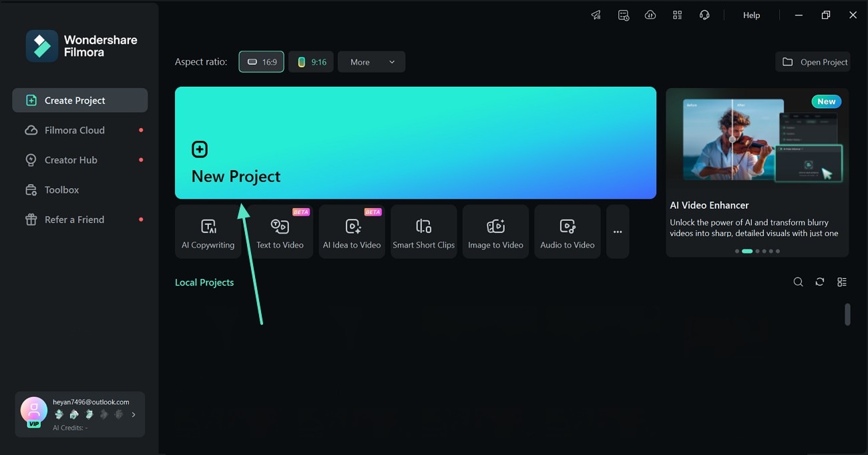Select Create Project in sidebar
The height and width of the screenshot is (455, 868).
(x=80, y=100)
